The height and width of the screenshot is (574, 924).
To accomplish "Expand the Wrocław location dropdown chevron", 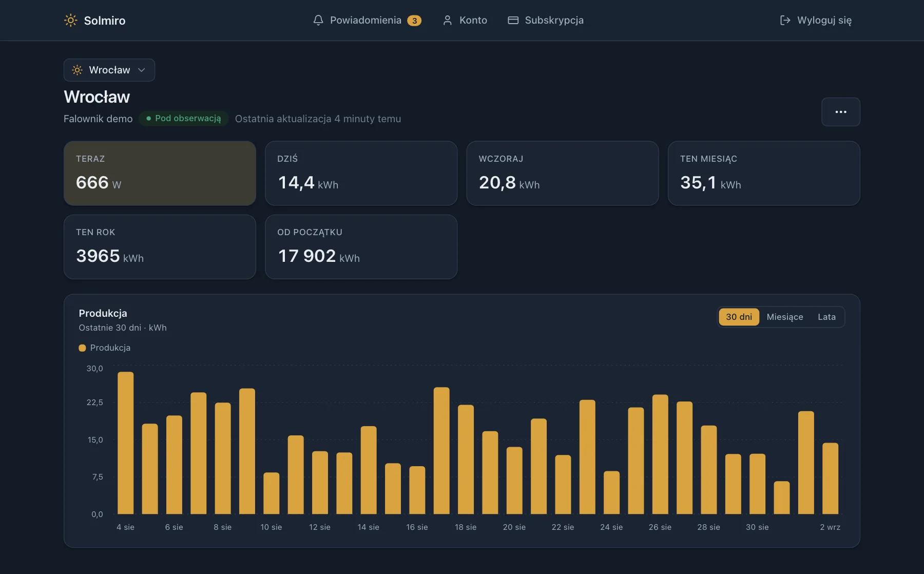I will 142,70.
